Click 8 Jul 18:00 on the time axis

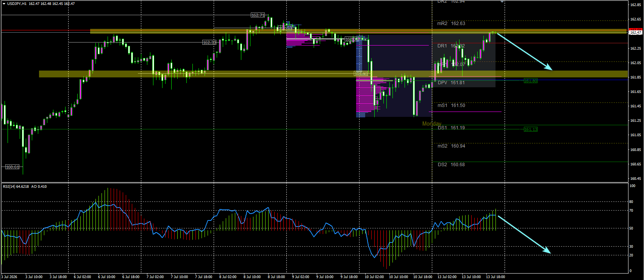point(277,277)
